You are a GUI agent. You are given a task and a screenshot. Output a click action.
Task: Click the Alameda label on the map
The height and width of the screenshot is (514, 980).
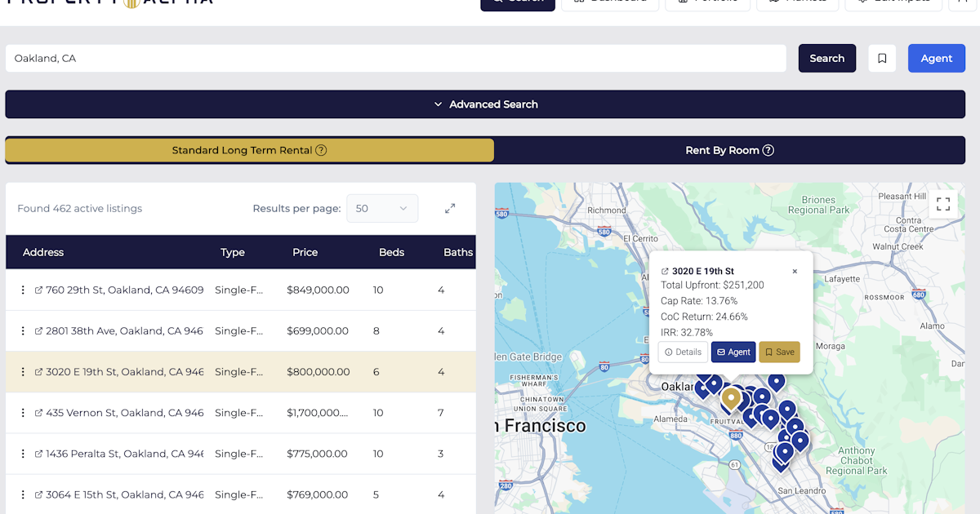672,419
